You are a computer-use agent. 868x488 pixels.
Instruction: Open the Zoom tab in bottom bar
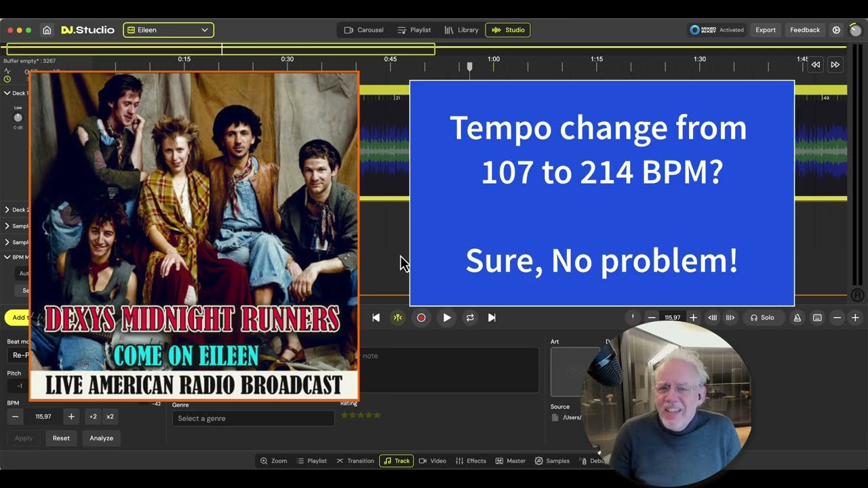pos(273,461)
